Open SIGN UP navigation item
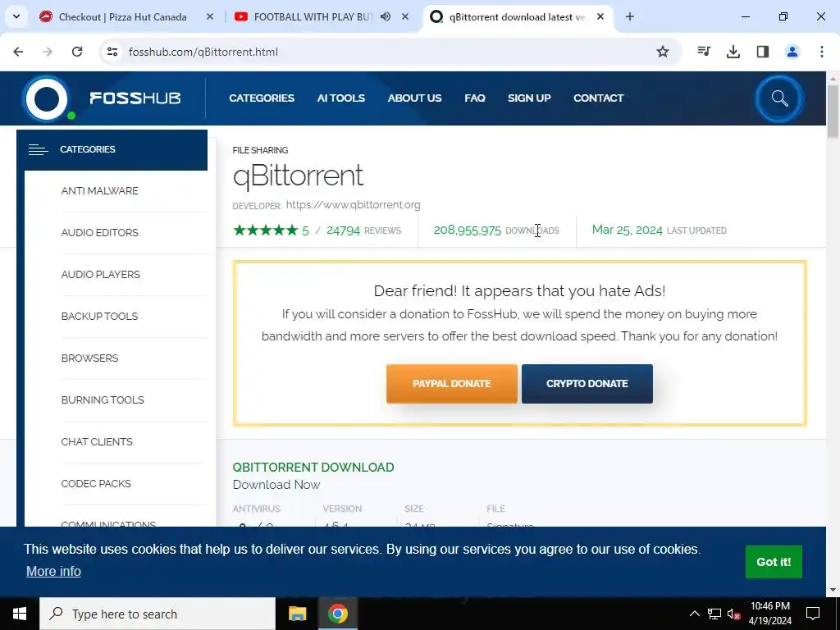The image size is (840, 630). (529, 98)
